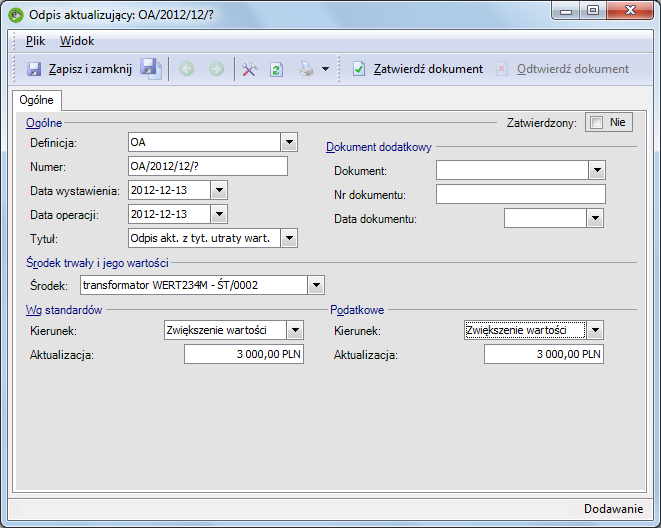Image resolution: width=661 pixels, height=528 pixels.
Task: Open the Plik menu
Action: click(35, 41)
